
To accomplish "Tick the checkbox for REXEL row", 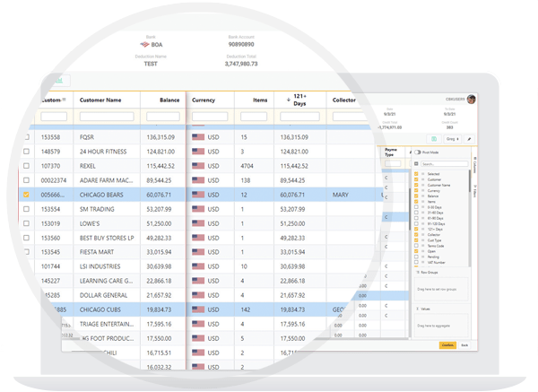I will [26, 166].
